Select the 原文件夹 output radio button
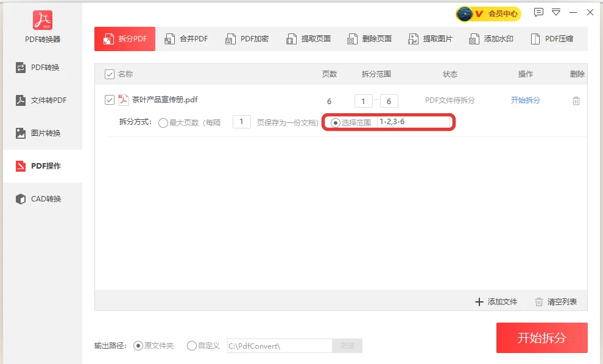Viewport: 603px width, 364px height. click(138, 346)
